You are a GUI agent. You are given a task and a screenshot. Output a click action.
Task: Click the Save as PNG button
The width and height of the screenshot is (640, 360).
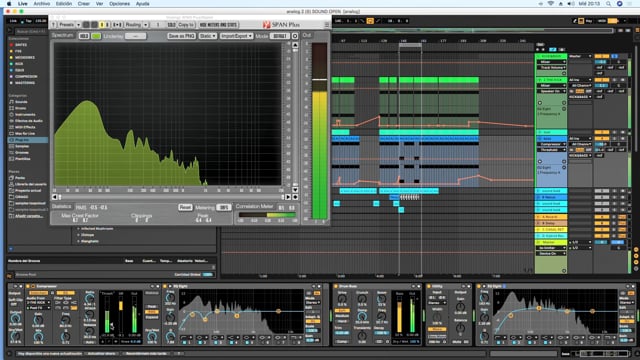182,36
